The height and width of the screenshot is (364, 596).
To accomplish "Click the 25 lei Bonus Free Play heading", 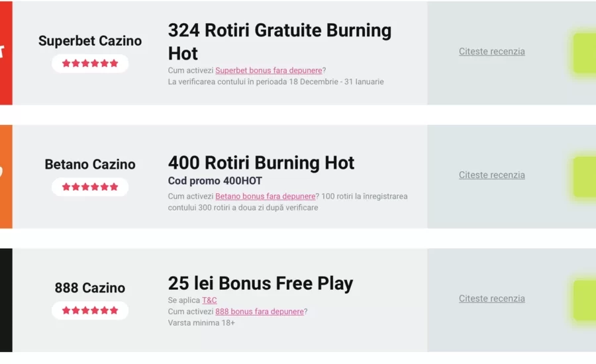I will coord(260,283).
